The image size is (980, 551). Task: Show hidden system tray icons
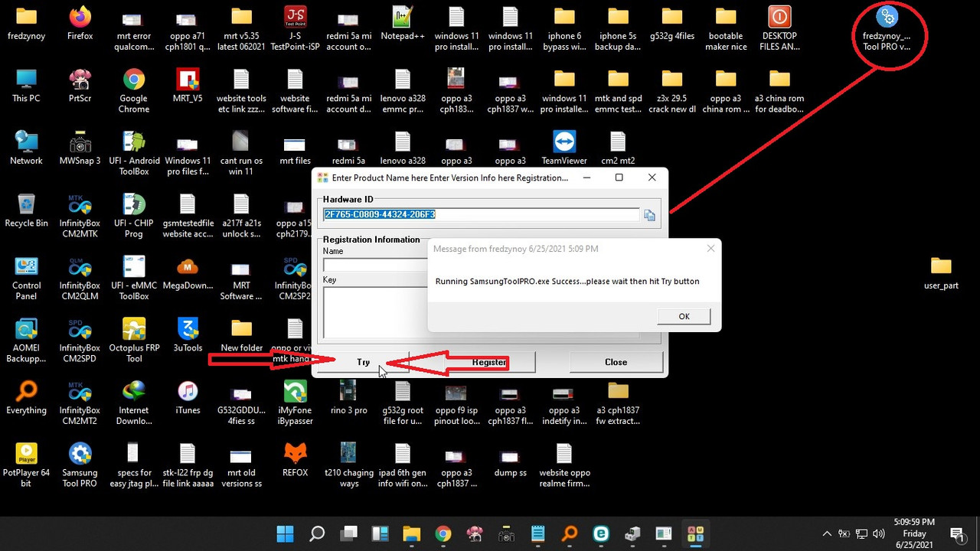[x=827, y=533]
